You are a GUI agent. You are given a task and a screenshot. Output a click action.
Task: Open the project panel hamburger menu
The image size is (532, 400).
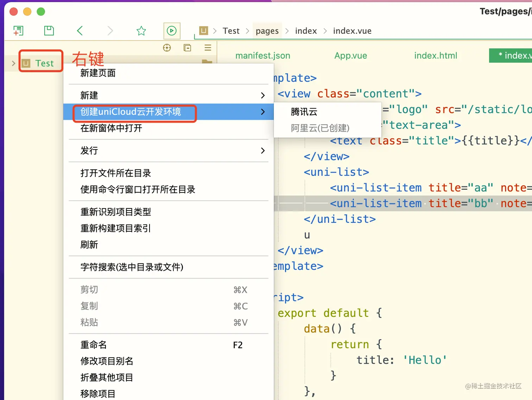click(208, 48)
